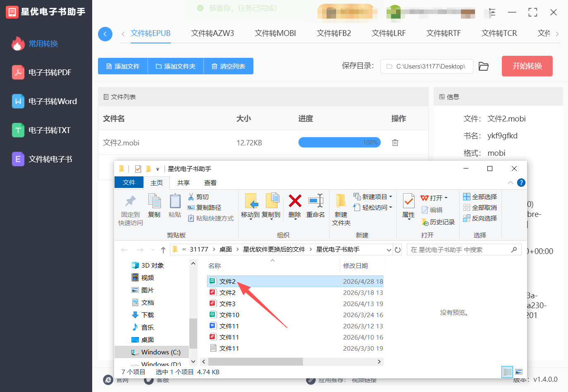Click 剪切 scissors in Explorer ribbon
This screenshot has height=392, width=568.
pyautogui.click(x=198, y=197)
